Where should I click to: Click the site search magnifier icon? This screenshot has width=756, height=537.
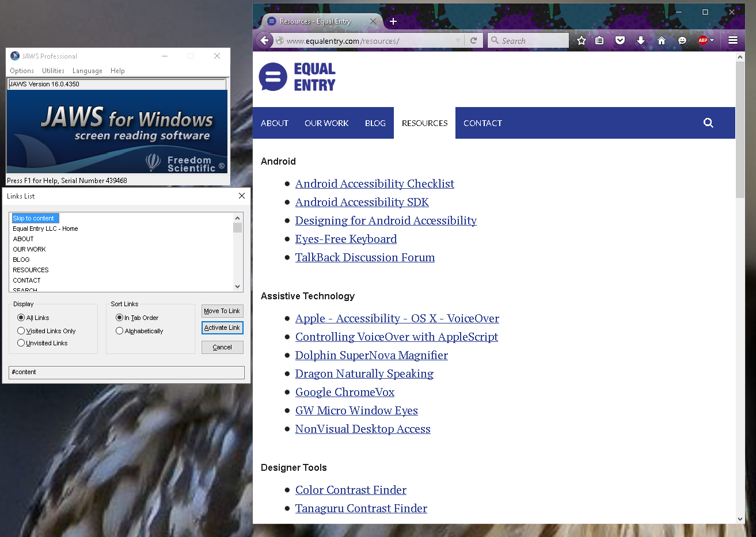[x=708, y=123]
